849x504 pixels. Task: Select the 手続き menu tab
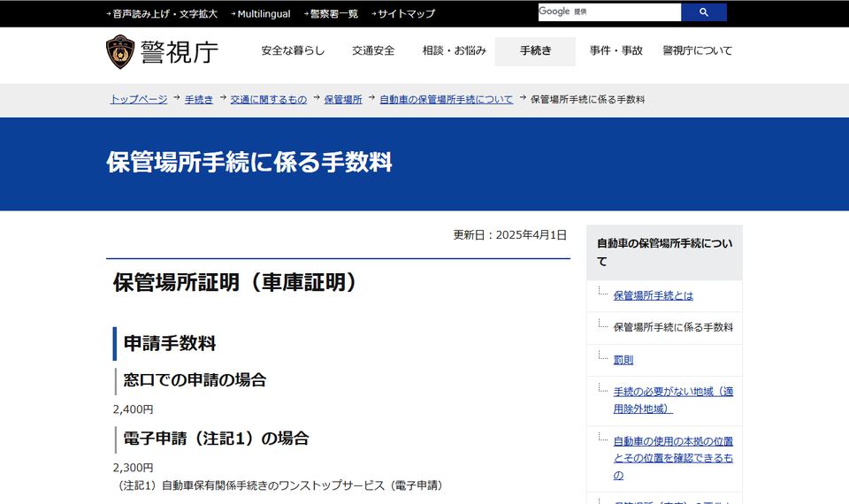click(x=535, y=51)
